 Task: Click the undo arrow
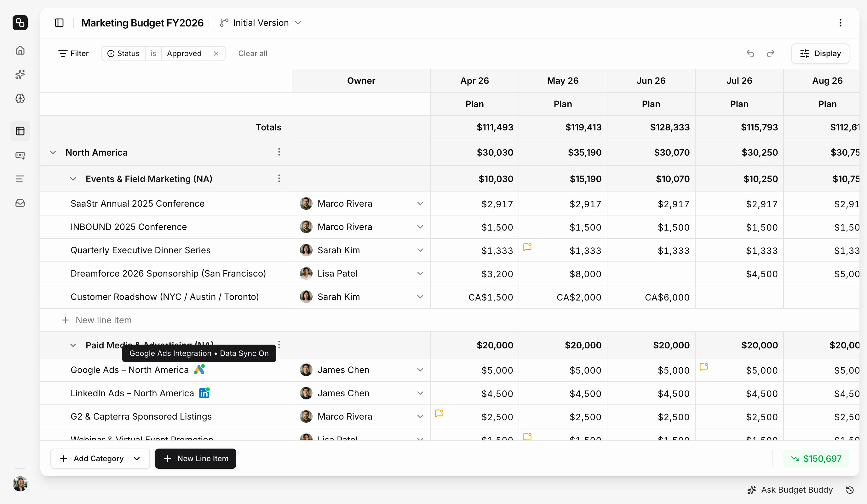pos(750,54)
